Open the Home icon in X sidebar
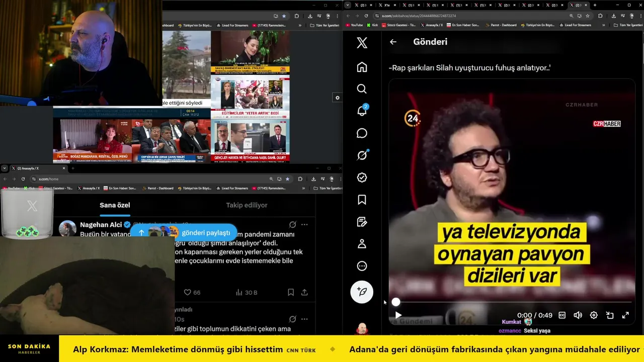This screenshot has height=362, width=644. (362, 67)
